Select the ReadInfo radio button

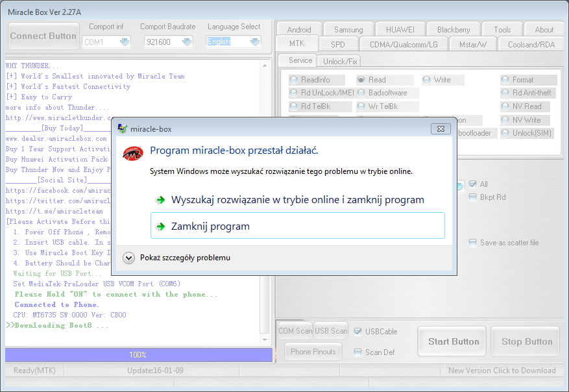[x=293, y=80]
